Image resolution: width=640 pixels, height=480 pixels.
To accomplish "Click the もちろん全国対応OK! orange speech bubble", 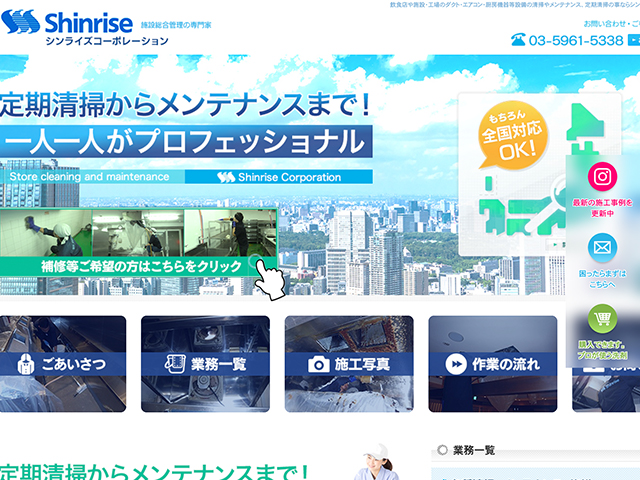I will pos(513,135).
